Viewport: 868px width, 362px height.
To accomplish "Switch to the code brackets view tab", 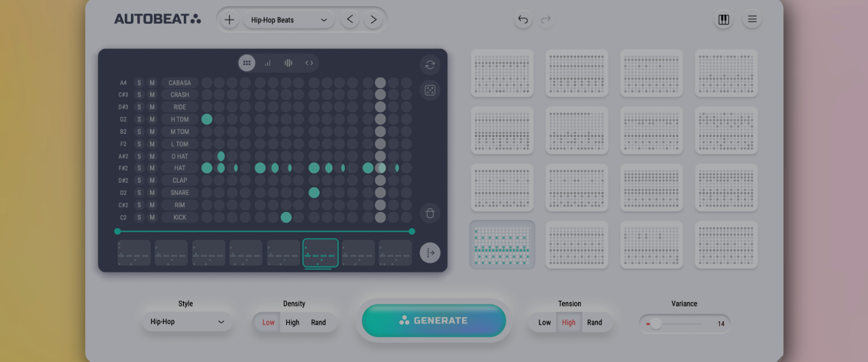I will (x=309, y=63).
